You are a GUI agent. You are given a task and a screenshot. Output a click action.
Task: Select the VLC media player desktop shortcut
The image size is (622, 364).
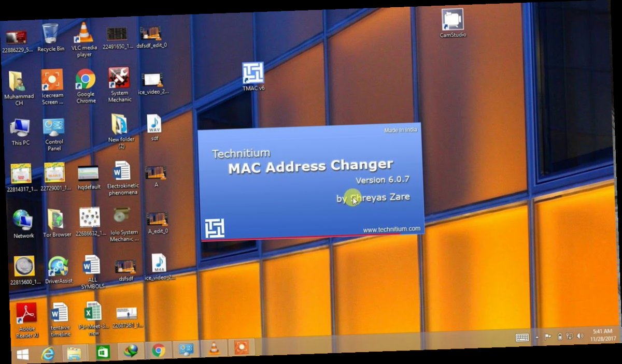coord(84,39)
